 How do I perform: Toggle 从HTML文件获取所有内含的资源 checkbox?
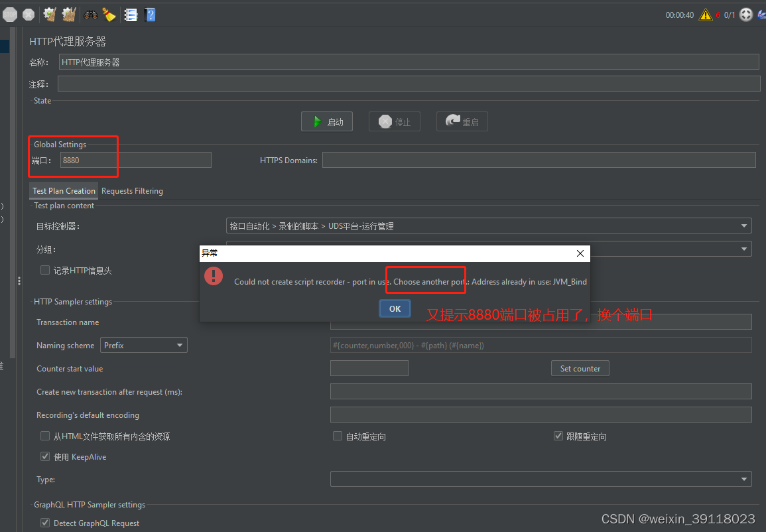click(45, 436)
